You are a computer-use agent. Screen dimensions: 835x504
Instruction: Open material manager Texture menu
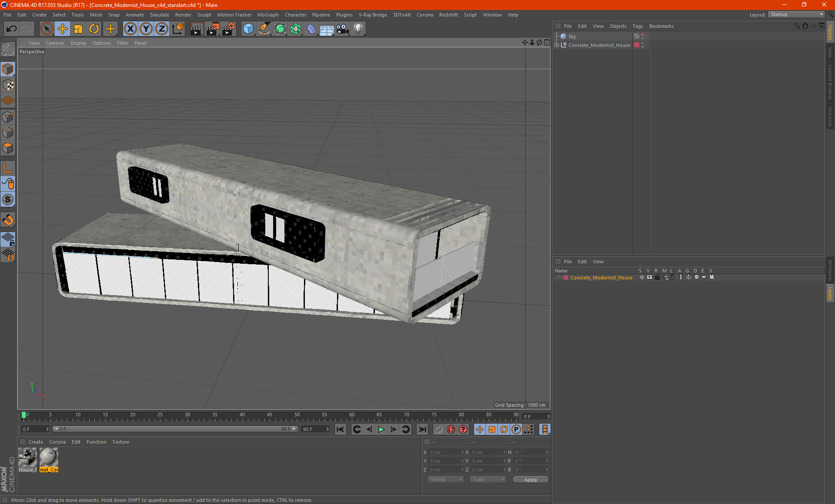coord(120,442)
